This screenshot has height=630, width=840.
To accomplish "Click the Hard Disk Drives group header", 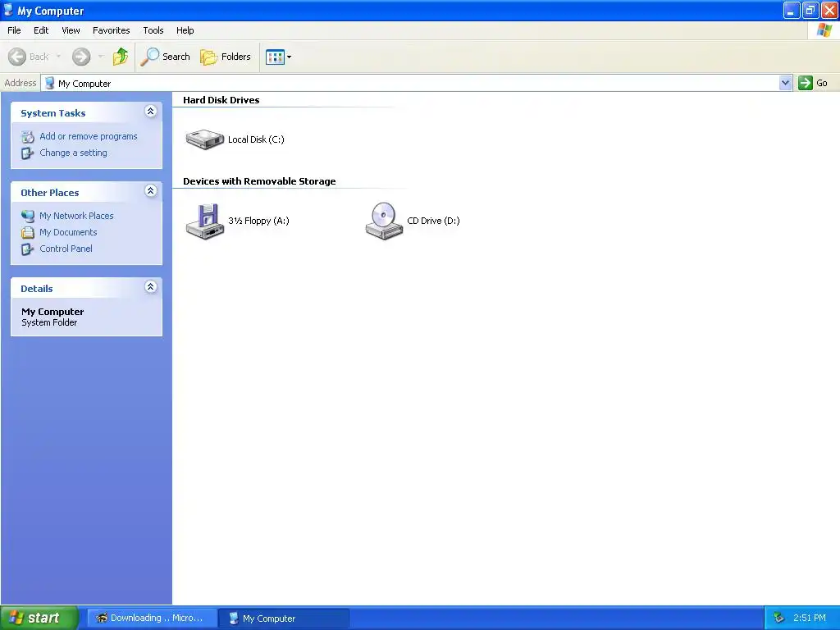I will (221, 100).
